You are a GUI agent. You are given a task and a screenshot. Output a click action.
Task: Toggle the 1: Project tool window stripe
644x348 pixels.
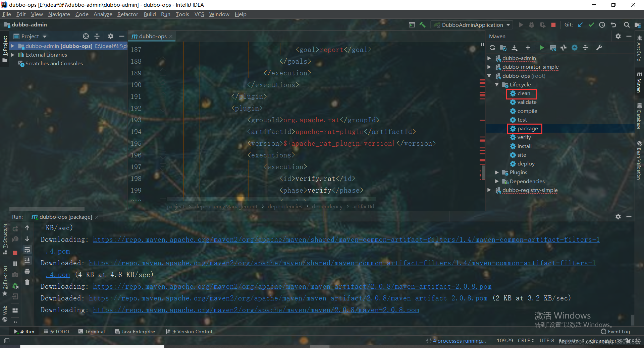click(x=5, y=49)
